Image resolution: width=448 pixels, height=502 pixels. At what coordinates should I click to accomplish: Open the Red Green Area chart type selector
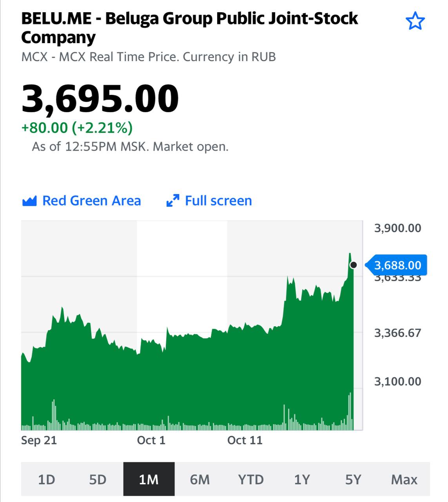pyautogui.click(x=82, y=201)
